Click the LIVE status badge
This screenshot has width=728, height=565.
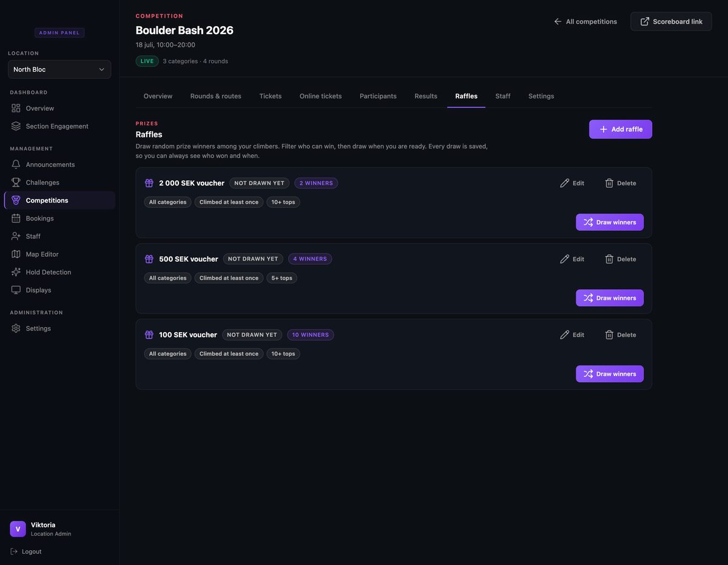click(147, 61)
